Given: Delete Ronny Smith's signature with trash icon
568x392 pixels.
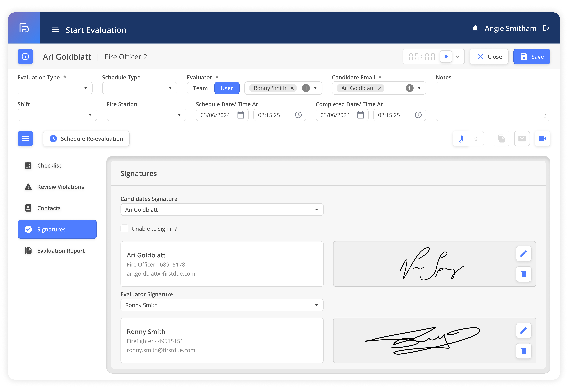Looking at the screenshot, I should tap(524, 351).
